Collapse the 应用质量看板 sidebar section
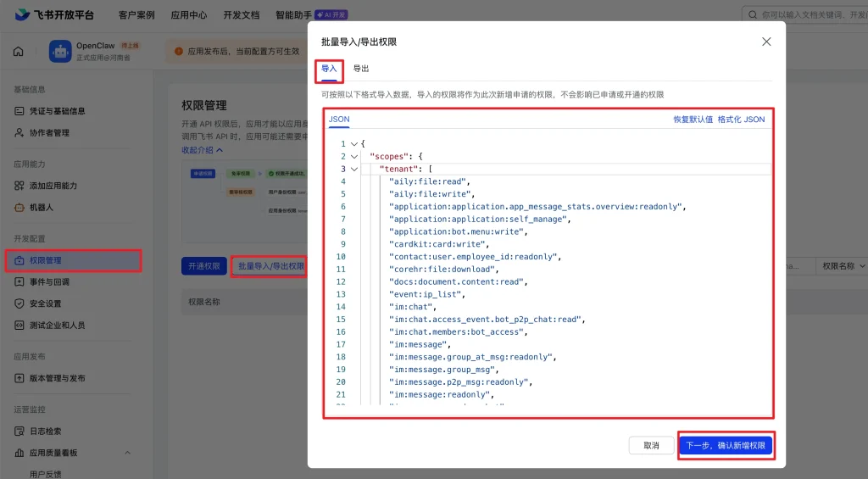 (128, 453)
